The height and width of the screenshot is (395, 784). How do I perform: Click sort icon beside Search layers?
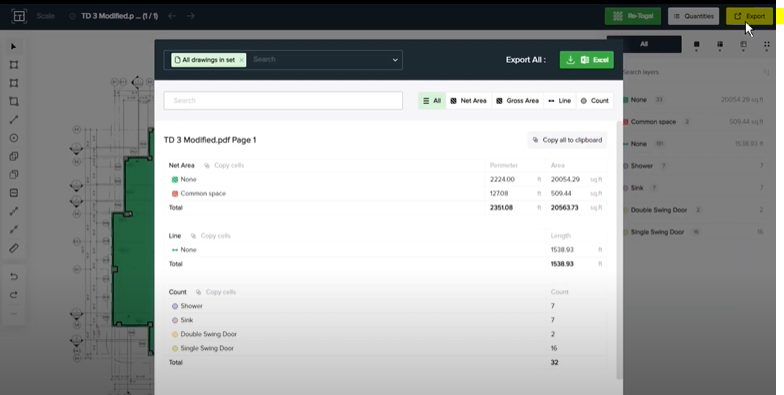[x=766, y=72]
